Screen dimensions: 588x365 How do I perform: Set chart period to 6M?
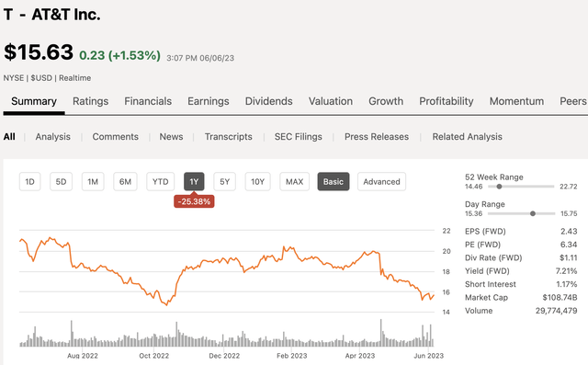pyautogui.click(x=125, y=181)
